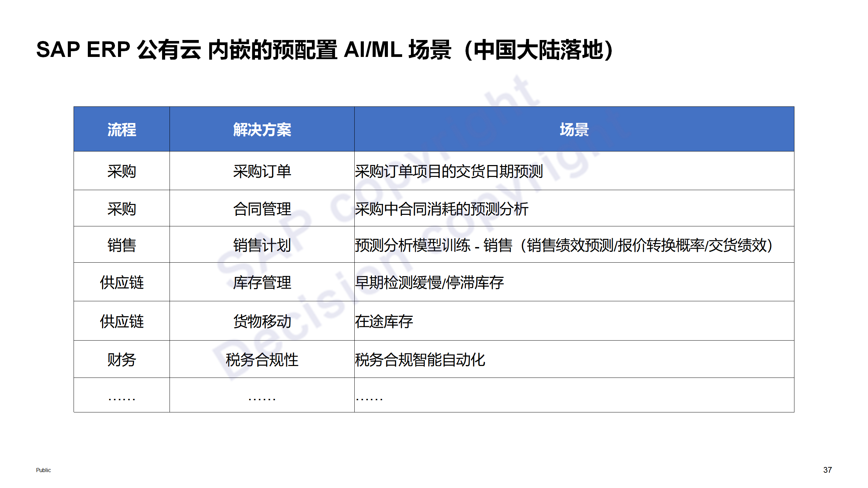The width and height of the screenshot is (868, 488).
Task: Click 采购订单项目的交货日期预测 scenario text
Action: (449, 171)
